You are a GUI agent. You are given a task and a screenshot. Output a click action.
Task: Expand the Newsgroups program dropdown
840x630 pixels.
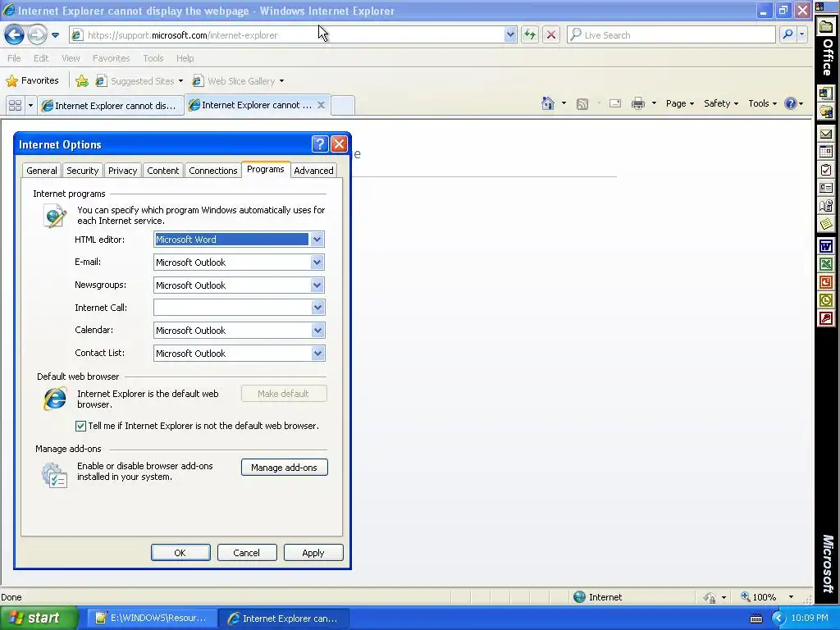[317, 285]
